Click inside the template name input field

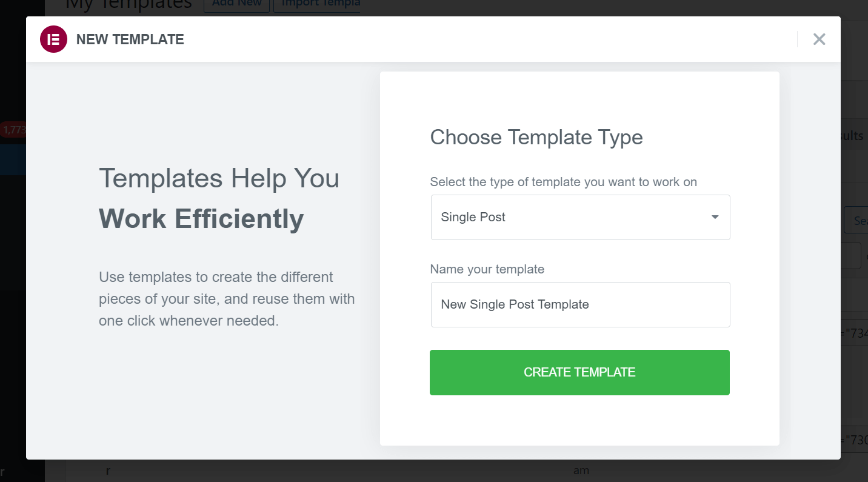(x=580, y=304)
